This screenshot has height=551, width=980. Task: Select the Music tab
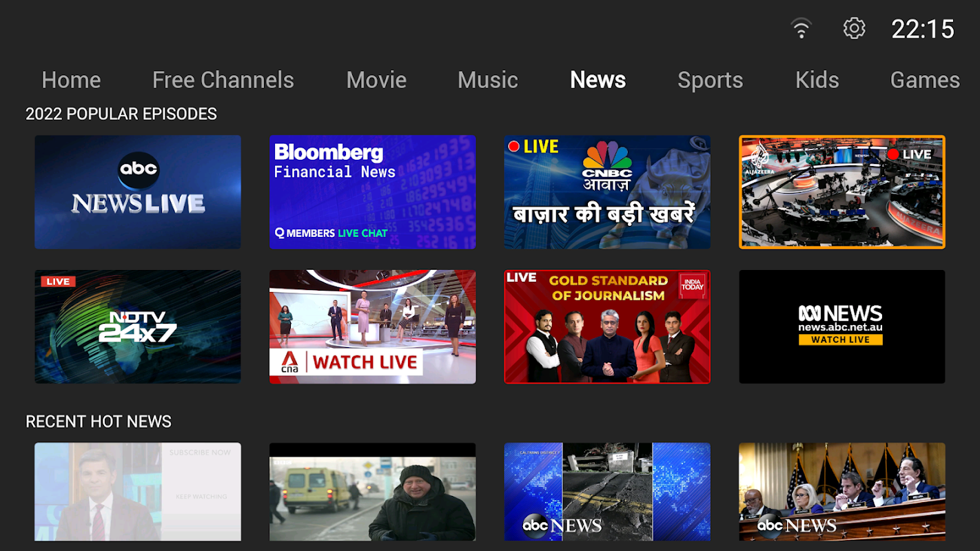pos(488,80)
